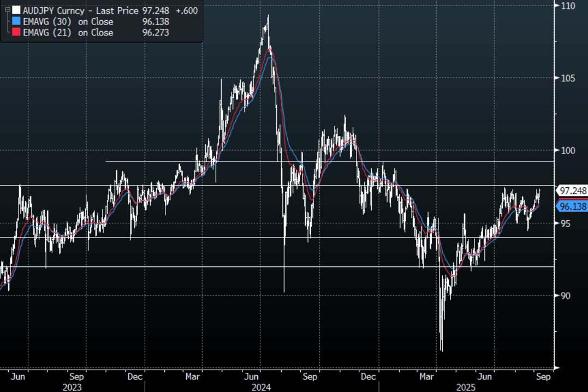Screen dimensions: 588x392
Task: Click the blue 96.138 axis price tag
Action: click(x=571, y=206)
